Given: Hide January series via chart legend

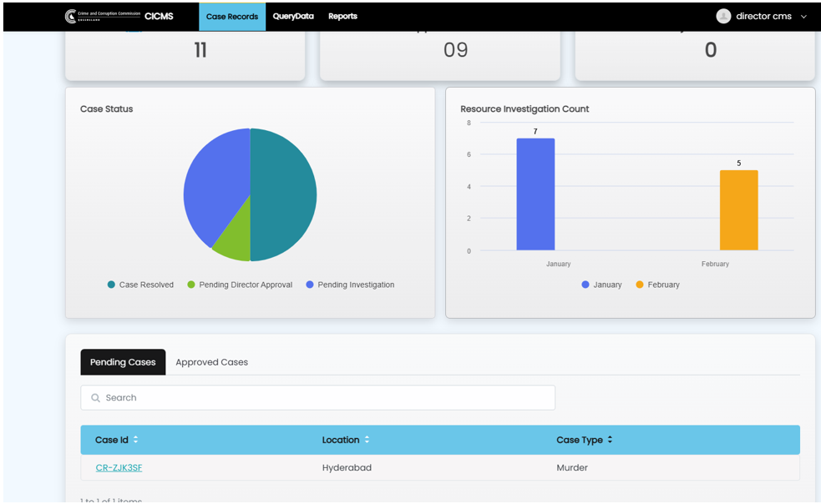Looking at the screenshot, I should click(x=601, y=285).
